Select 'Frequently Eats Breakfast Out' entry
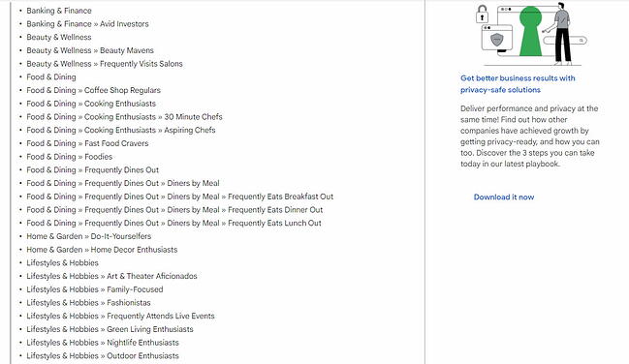The width and height of the screenshot is (629, 364). 179,197
